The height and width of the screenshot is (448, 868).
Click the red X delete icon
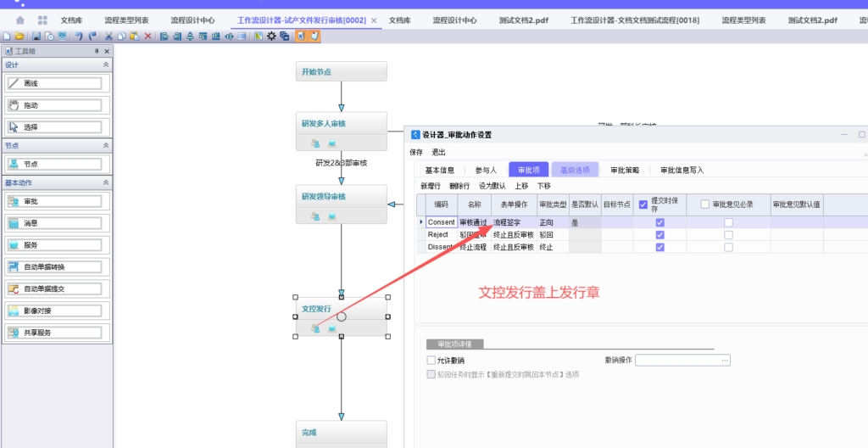(147, 36)
